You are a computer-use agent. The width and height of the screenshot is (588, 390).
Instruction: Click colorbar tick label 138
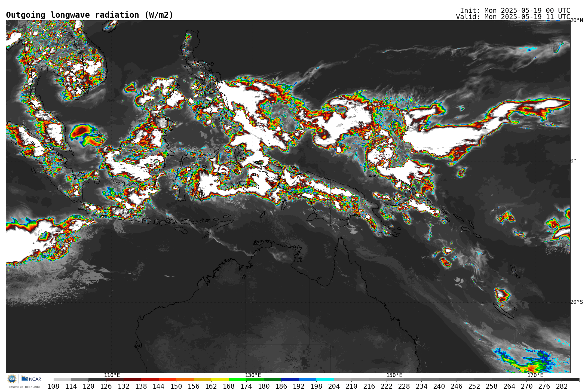[141, 386]
